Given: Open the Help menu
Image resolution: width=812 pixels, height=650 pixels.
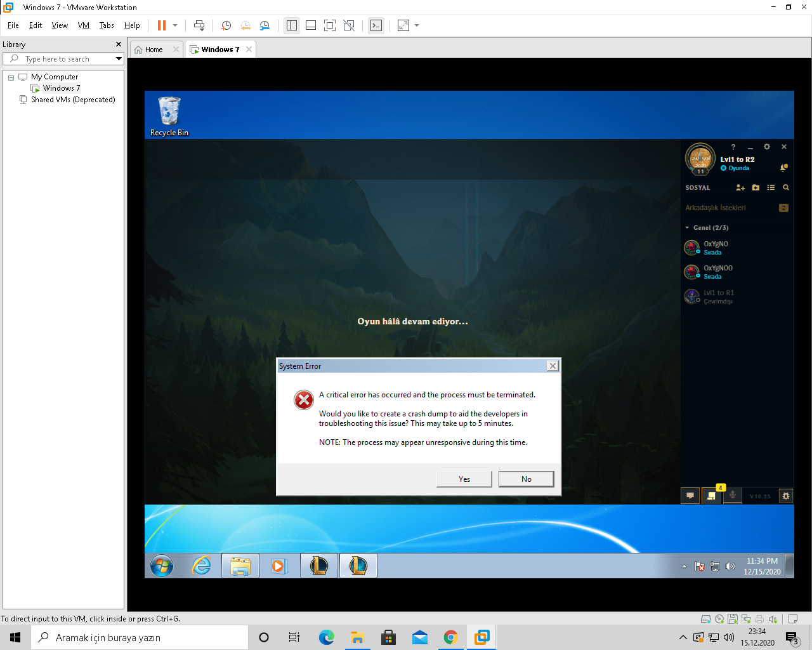Looking at the screenshot, I should click(x=132, y=25).
